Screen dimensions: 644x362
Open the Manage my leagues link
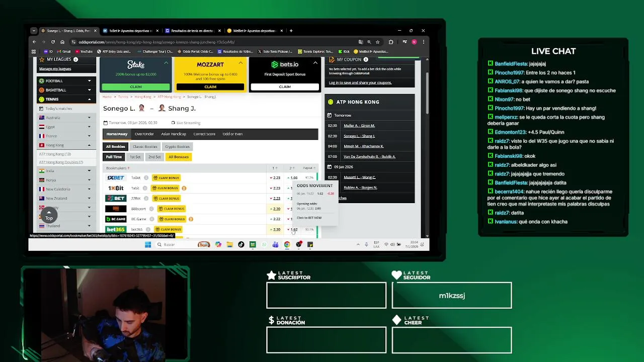coord(55,69)
